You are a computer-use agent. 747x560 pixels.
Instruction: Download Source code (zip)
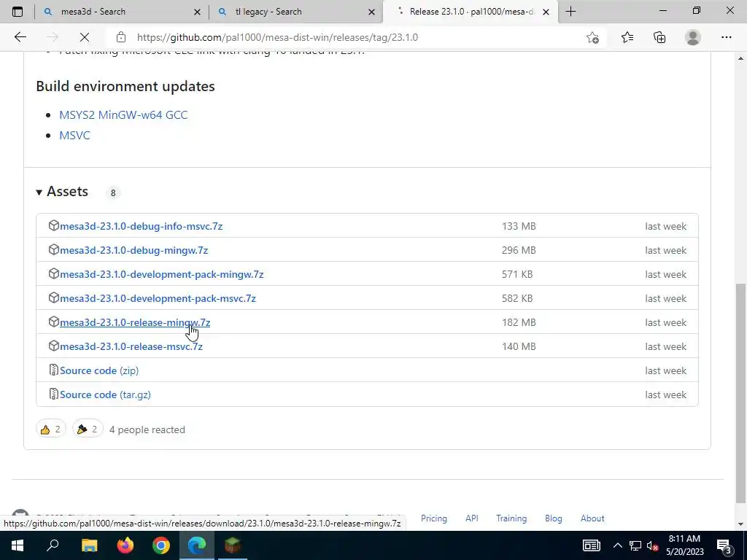point(99,370)
